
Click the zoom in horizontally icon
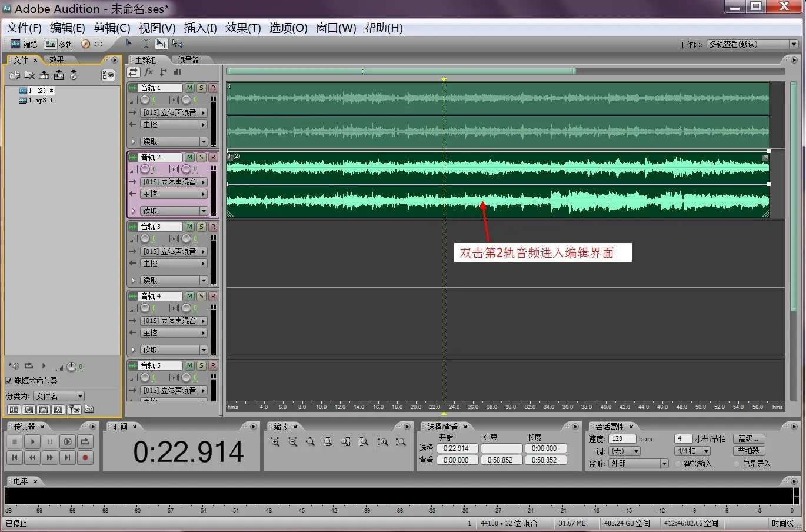[x=275, y=442]
